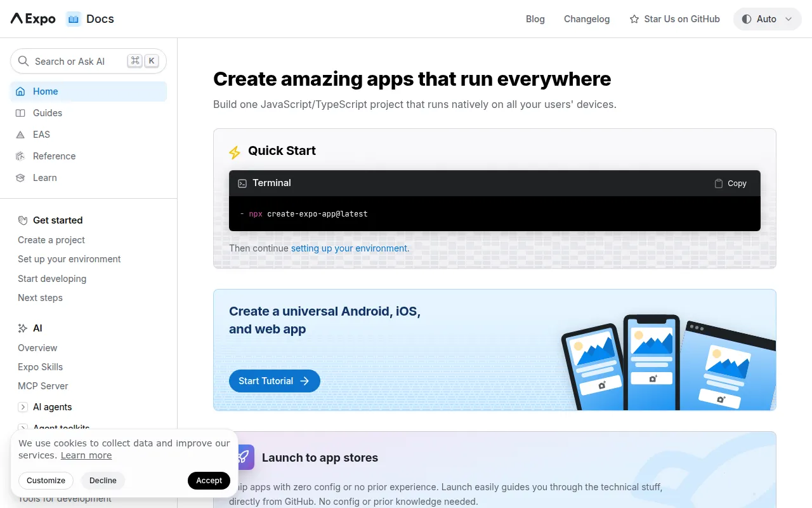This screenshot has height=508, width=812.
Task: Click the Command-K keyboard shortcut badge
Action: click(x=143, y=61)
